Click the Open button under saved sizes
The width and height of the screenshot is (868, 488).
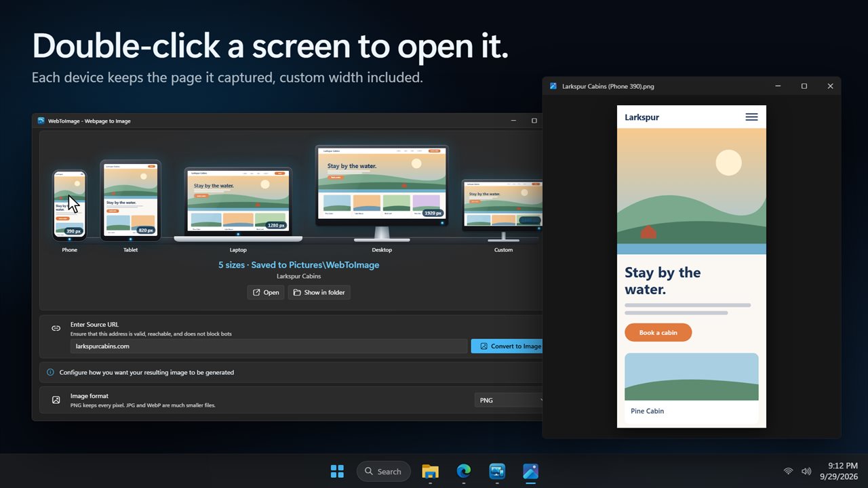266,292
